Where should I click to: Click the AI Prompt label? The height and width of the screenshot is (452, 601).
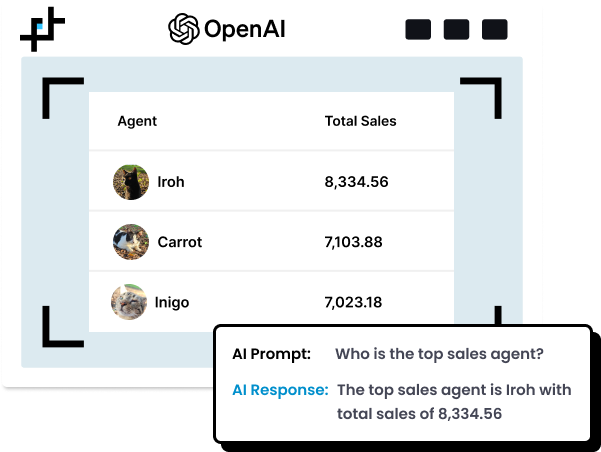point(271,354)
